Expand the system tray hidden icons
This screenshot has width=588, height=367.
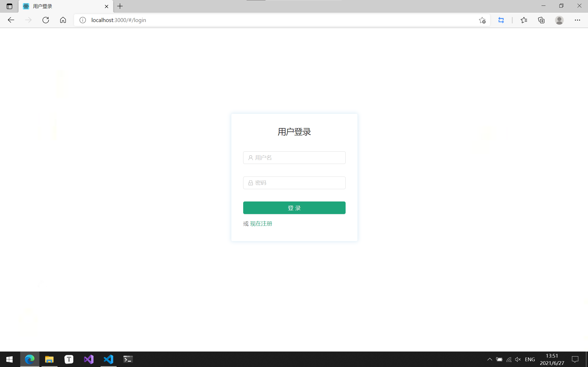click(490, 359)
